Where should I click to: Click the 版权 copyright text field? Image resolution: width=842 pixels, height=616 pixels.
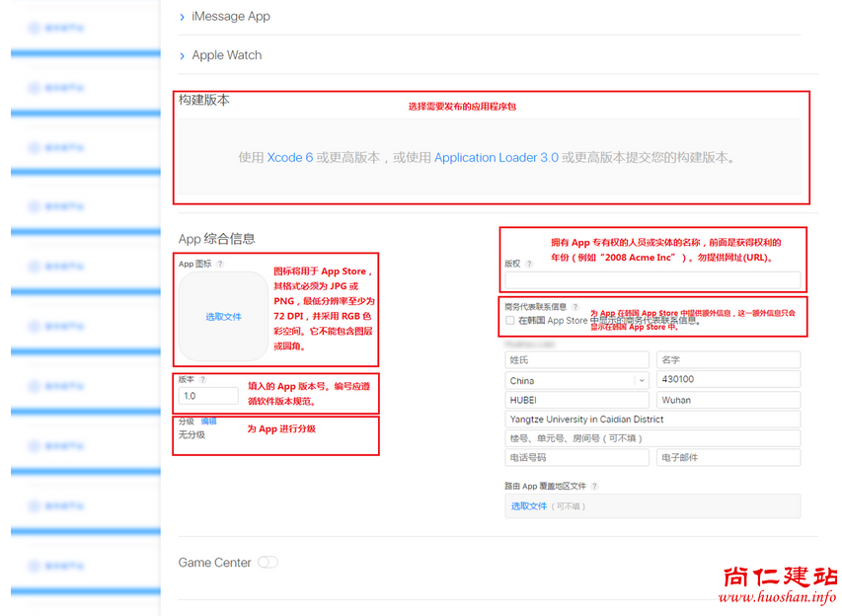(x=651, y=280)
